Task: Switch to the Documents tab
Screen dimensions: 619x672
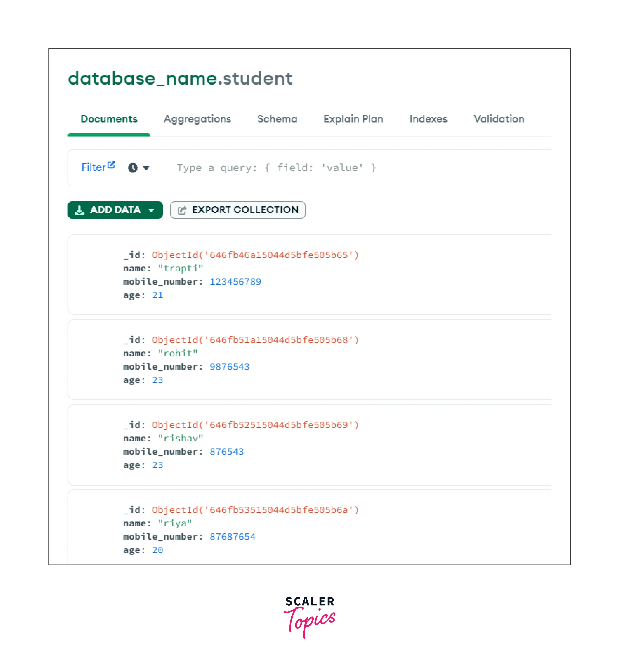Action: tap(109, 119)
